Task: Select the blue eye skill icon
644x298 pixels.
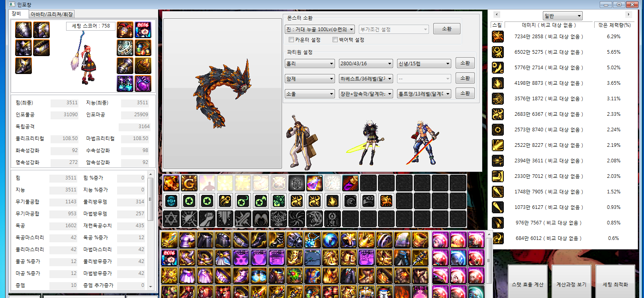Action: pyautogui.click(x=171, y=201)
